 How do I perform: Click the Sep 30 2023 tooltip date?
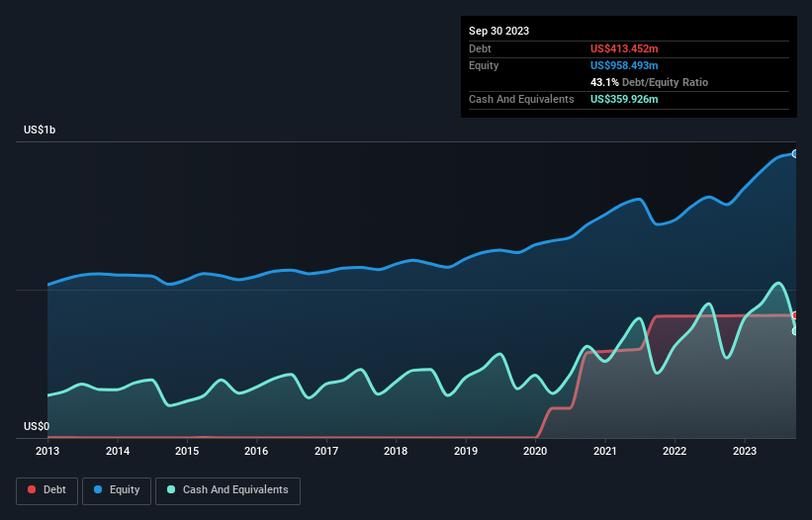(498, 31)
